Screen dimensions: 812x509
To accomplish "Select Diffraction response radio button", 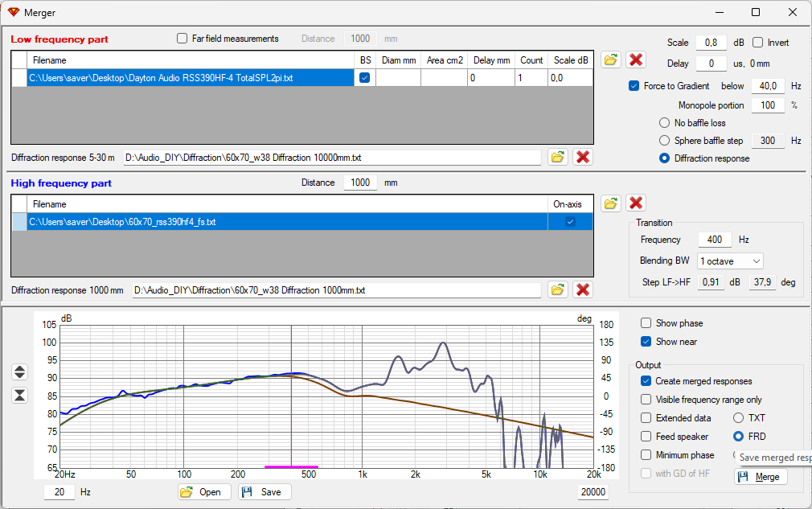I will pyautogui.click(x=664, y=158).
